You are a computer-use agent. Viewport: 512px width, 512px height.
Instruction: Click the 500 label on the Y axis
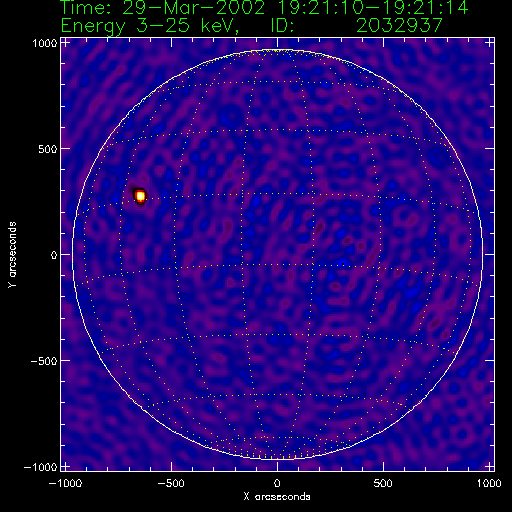coord(47,149)
